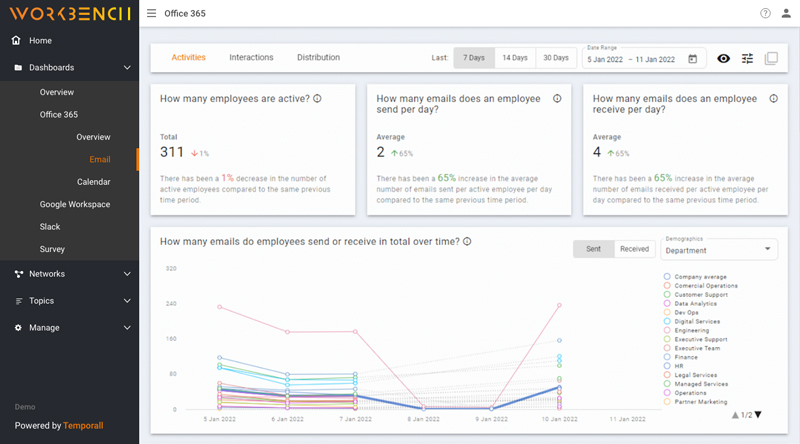Open the user account profile icon
Screen dimensions: 800x444
[x=786, y=13]
